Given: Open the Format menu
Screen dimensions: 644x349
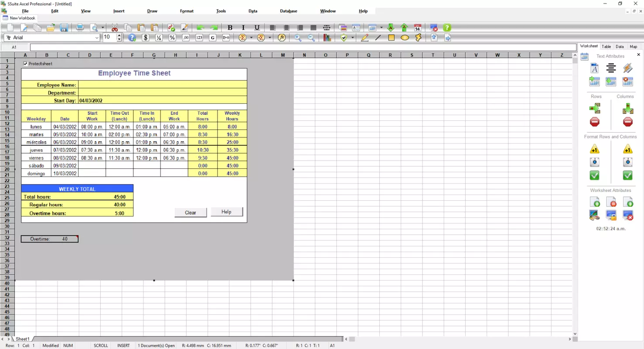Looking at the screenshot, I should pos(187,11).
